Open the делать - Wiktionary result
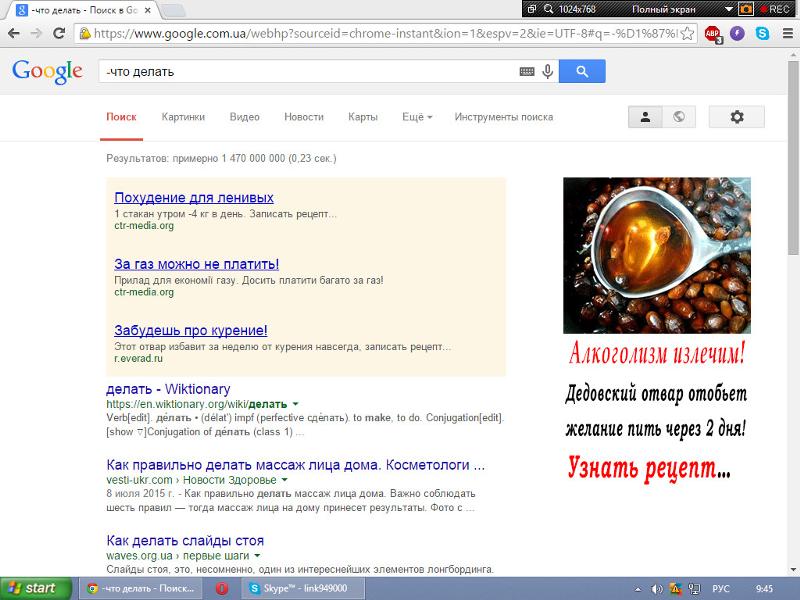This screenshot has height=600, width=800. pos(168,389)
